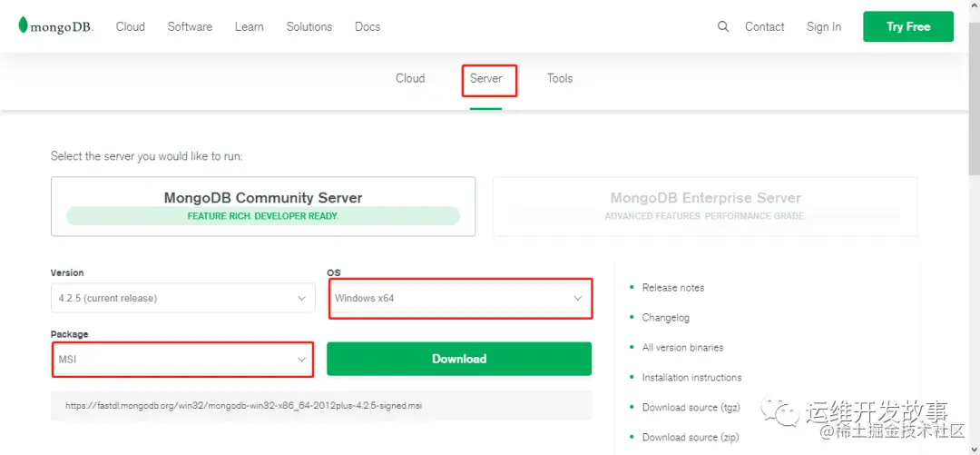980x455 pixels.
Task: Open the All version binaries link
Action: point(682,347)
